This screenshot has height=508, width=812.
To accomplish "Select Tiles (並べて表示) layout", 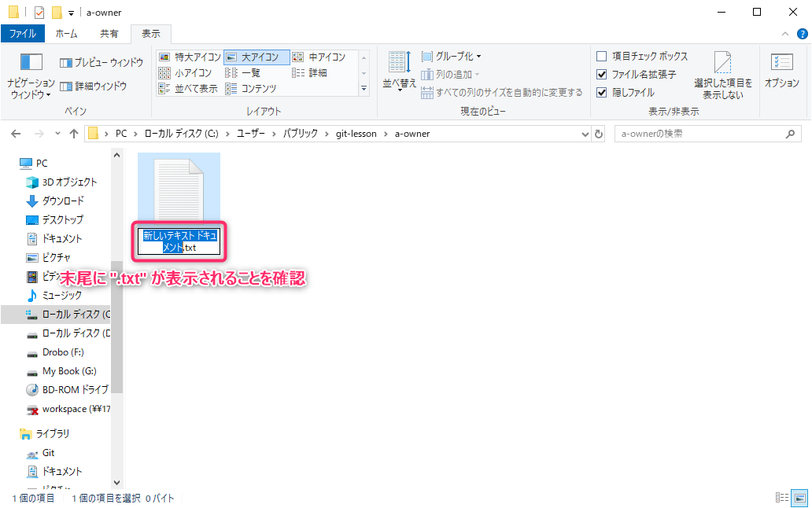I will point(187,88).
